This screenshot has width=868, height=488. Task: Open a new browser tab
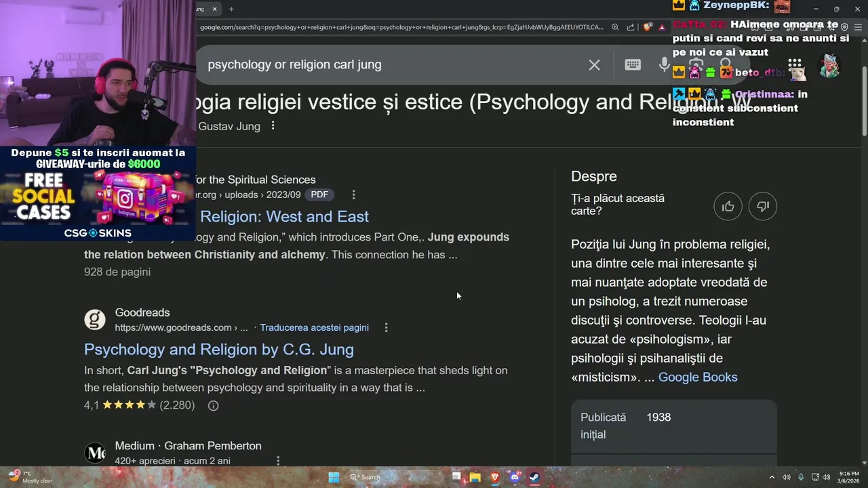tap(231, 9)
